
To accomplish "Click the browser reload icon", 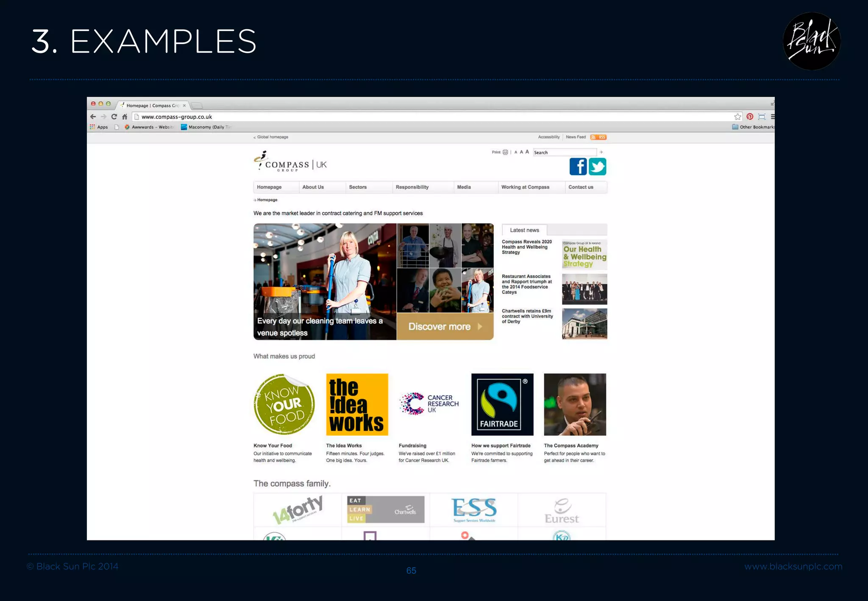I will 114,117.
